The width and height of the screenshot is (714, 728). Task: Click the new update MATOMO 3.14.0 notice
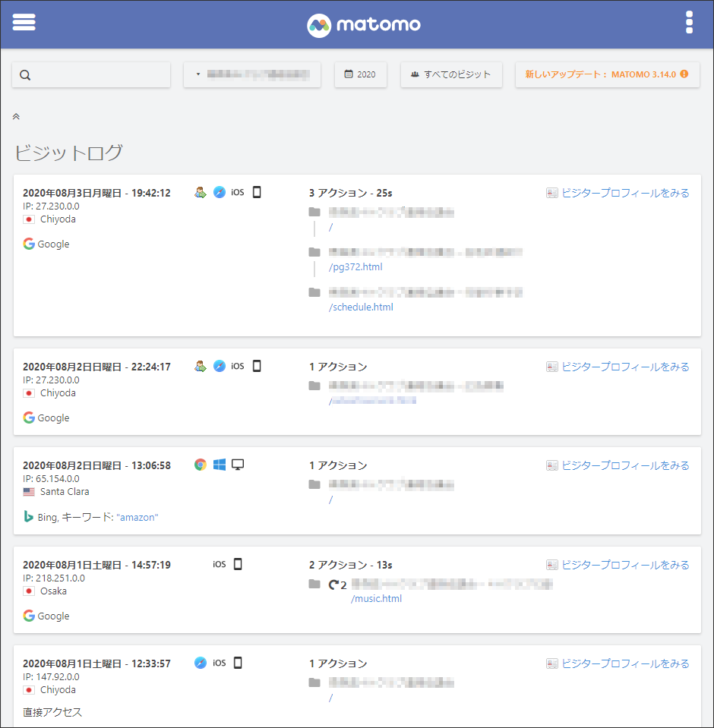[606, 74]
